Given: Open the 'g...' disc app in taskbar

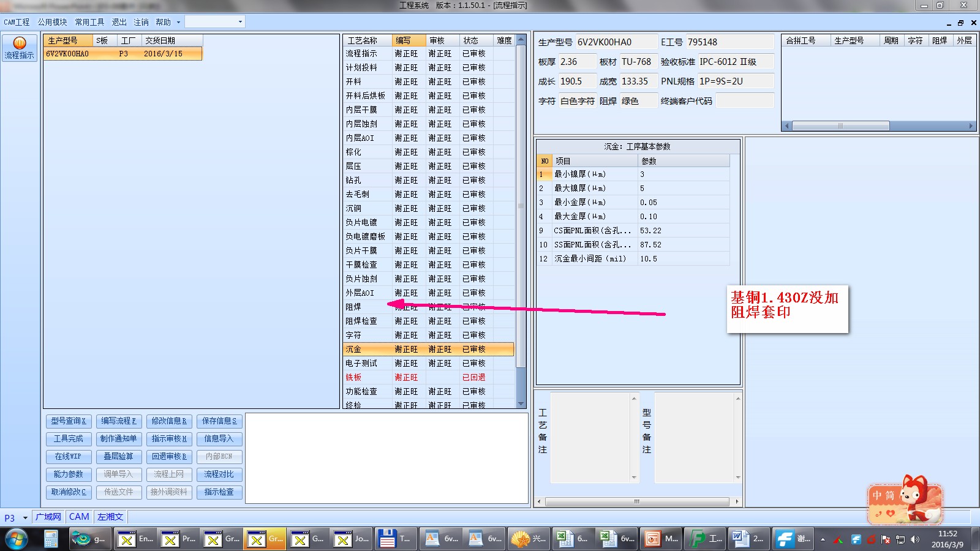Looking at the screenshot, I should (x=90, y=539).
